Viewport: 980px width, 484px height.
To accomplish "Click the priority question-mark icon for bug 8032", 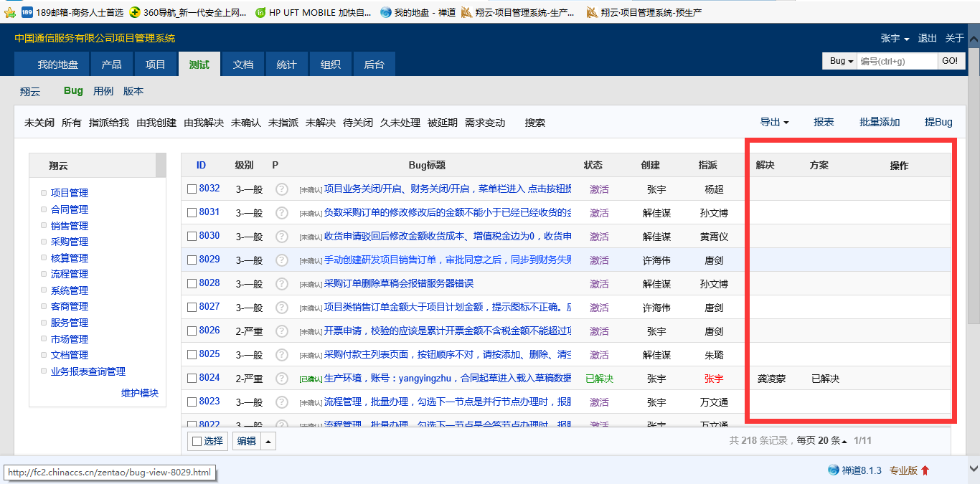I will click(282, 189).
